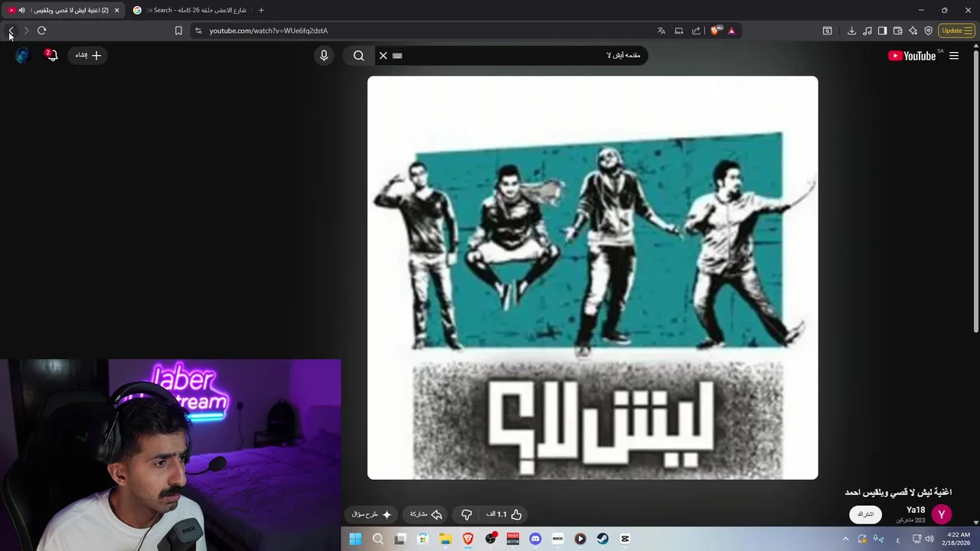The image size is (980, 551).
Task: Go to the YouTube home logo
Action: (x=912, y=55)
